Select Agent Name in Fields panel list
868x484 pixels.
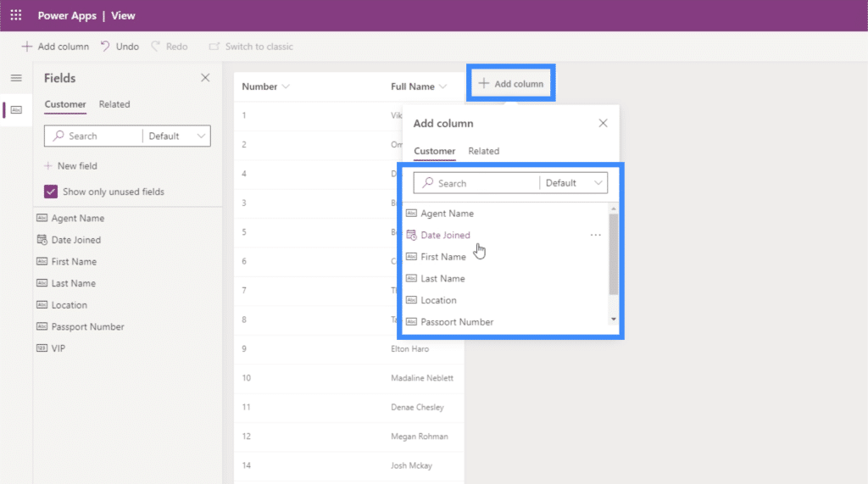pos(77,218)
